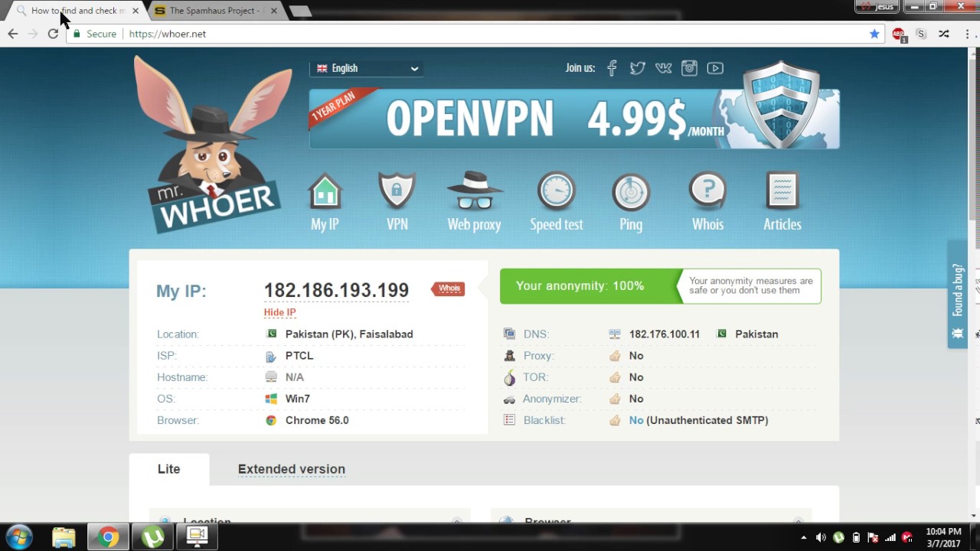
Task: Reload the whoer.net page
Action: (x=53, y=34)
